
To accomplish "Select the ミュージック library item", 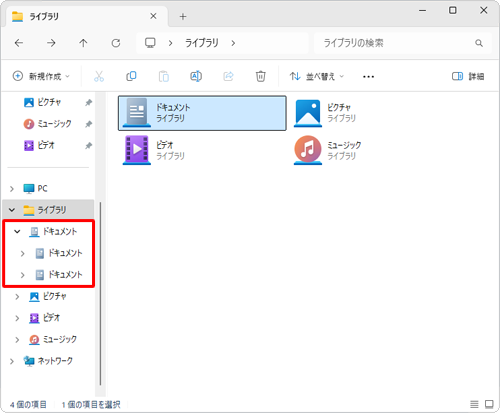I will tap(327, 150).
